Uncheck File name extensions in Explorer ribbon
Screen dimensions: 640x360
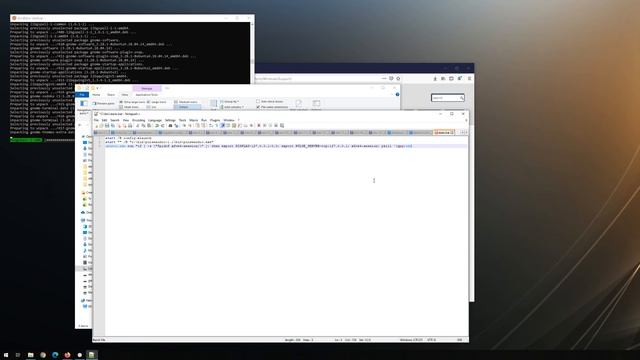(x=272, y=107)
